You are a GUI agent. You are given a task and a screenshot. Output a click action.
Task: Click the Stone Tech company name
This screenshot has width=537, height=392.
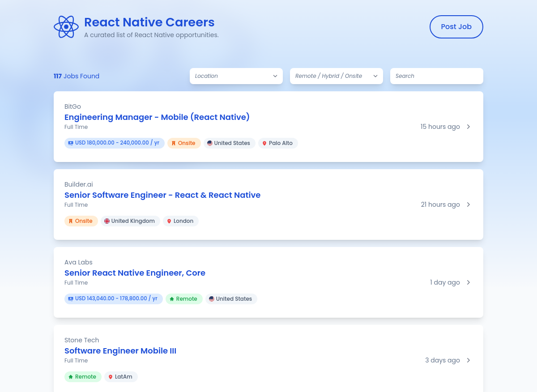[82, 340]
